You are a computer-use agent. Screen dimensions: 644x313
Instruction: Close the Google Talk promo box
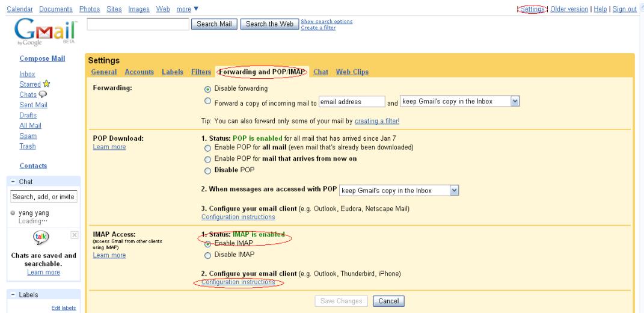[75, 234]
